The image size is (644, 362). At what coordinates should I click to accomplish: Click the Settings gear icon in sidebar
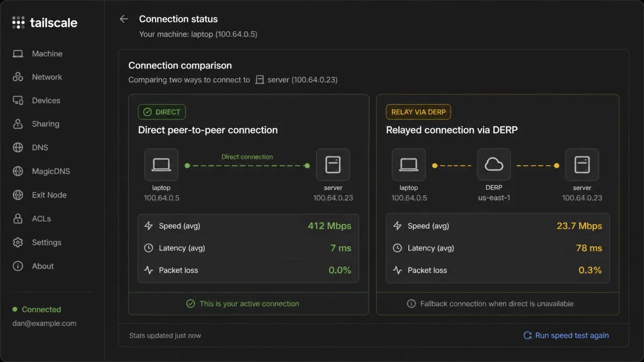coord(18,242)
